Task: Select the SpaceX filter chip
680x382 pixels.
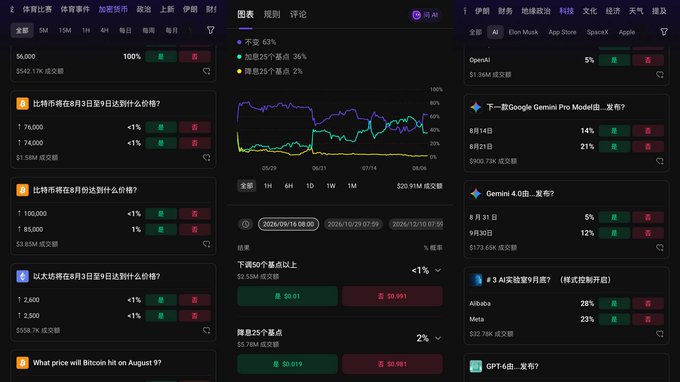Action: pos(597,32)
